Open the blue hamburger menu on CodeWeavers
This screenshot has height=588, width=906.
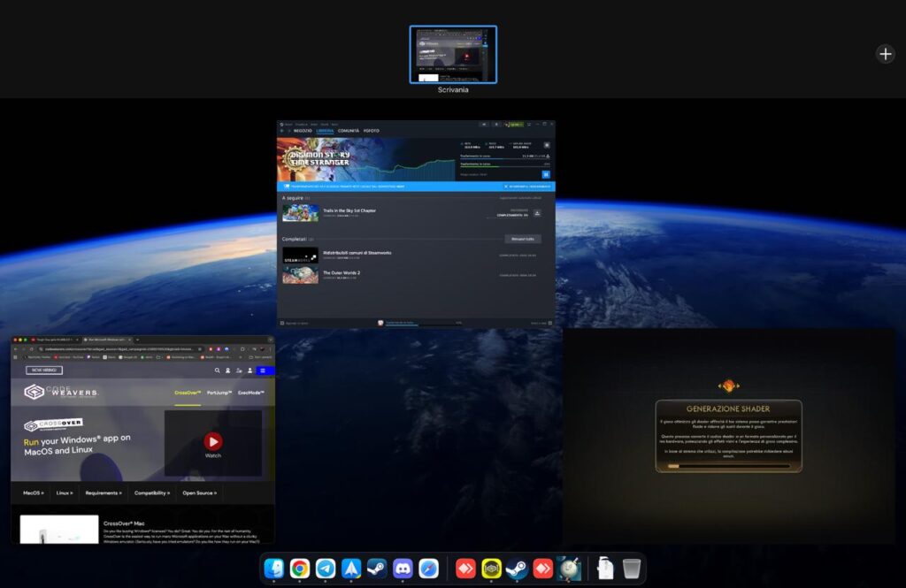coord(263,370)
